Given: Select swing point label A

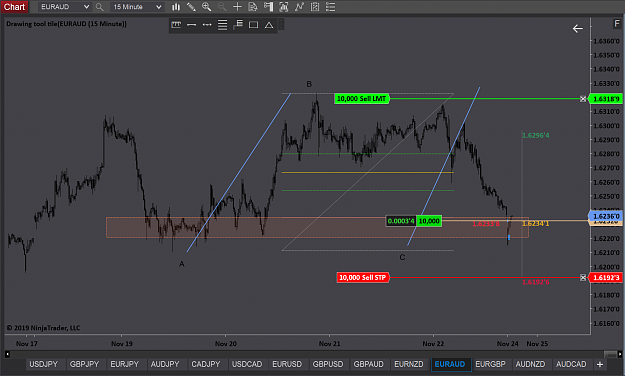Looking at the screenshot, I should (182, 264).
